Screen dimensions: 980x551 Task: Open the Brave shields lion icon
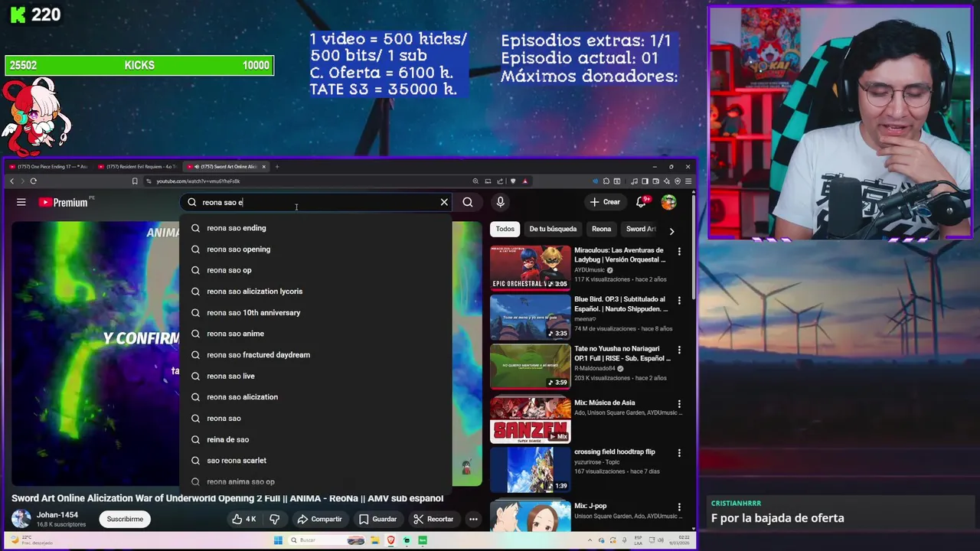point(513,181)
